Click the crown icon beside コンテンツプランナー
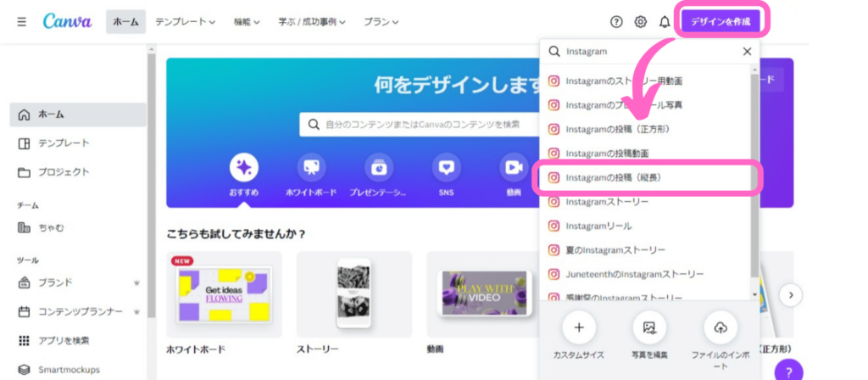Screen dimensions: 868x380 tap(136, 312)
